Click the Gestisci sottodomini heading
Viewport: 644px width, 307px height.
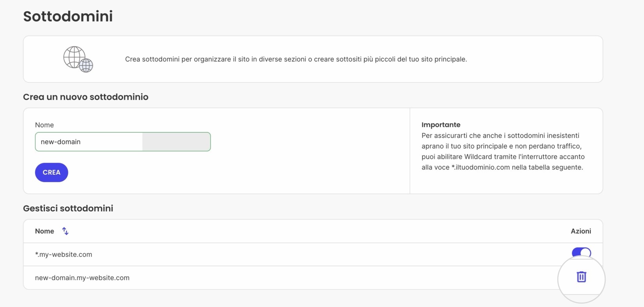coord(68,208)
